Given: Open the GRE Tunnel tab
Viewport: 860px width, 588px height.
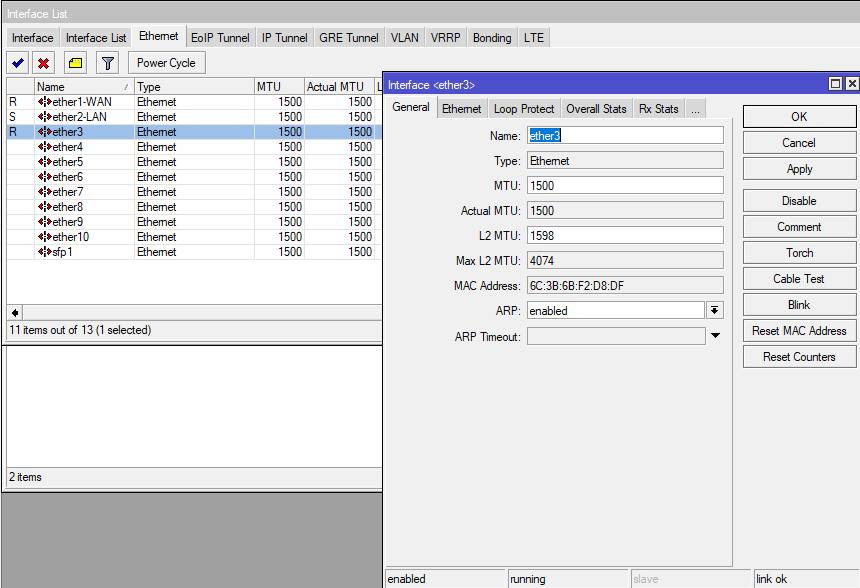Looking at the screenshot, I should click(x=349, y=38).
